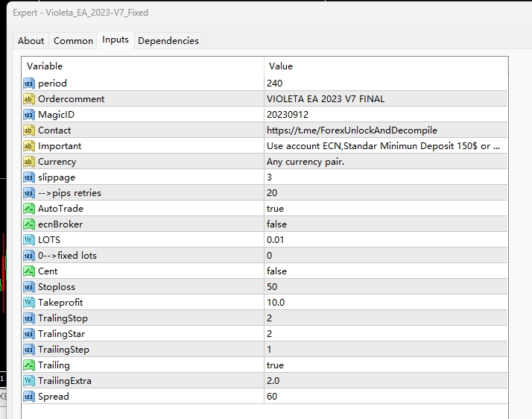Open the Cent false value cell

point(276,271)
